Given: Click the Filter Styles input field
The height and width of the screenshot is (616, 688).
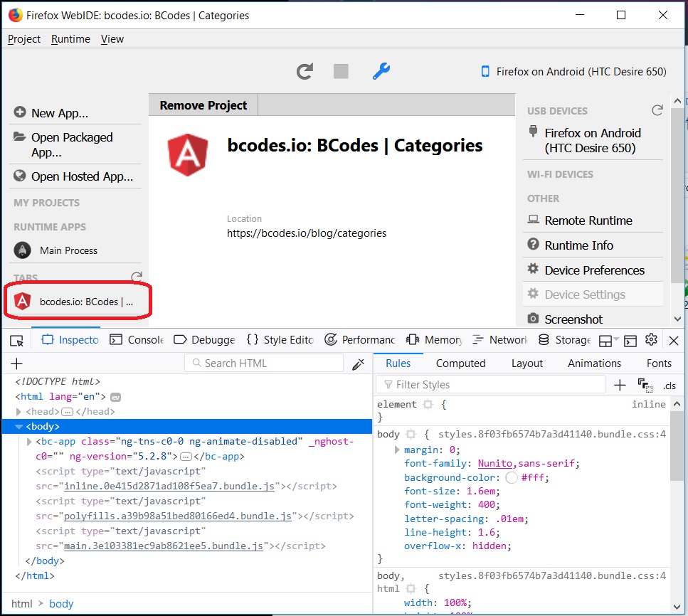Looking at the screenshot, I should (490, 386).
